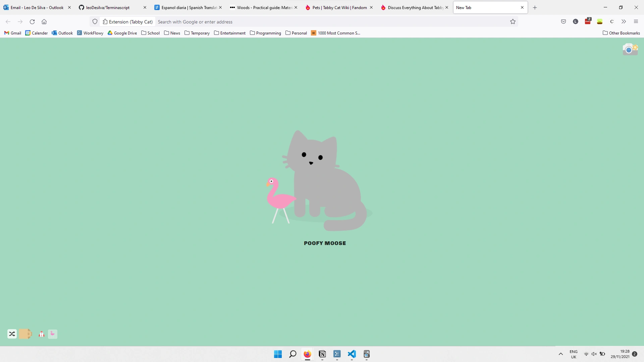The height and width of the screenshot is (362, 644).
Task: Click the camera screenshot icon top right
Action: pos(630,49)
